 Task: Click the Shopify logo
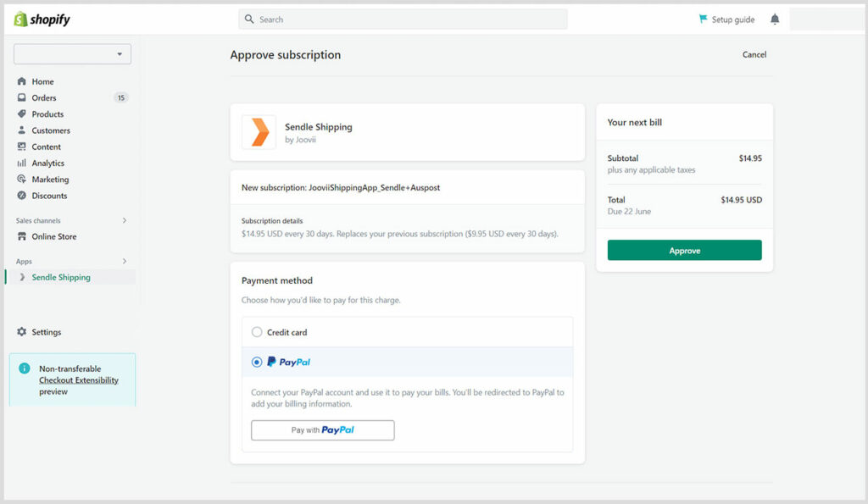pos(42,19)
